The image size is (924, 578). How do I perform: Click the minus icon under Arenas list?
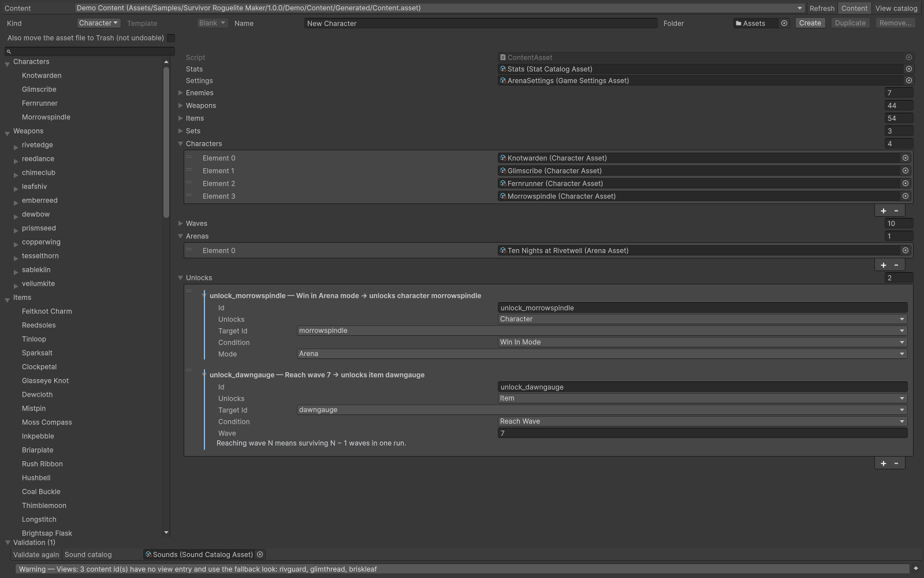(x=896, y=265)
